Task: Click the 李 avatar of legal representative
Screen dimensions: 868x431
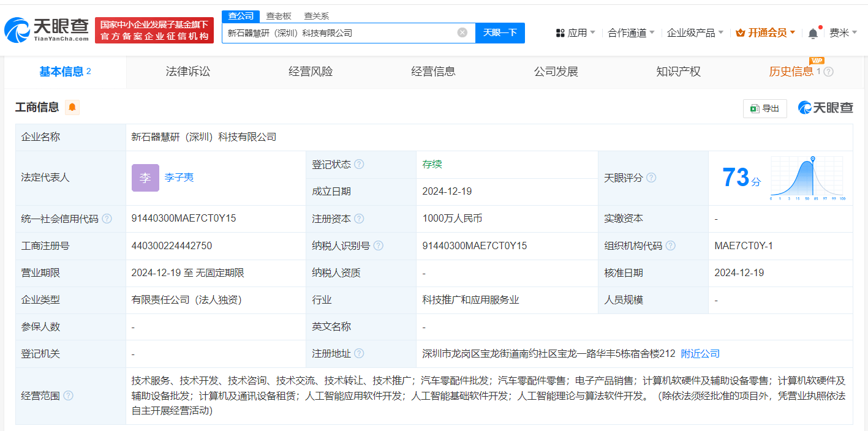Action: pyautogui.click(x=145, y=178)
